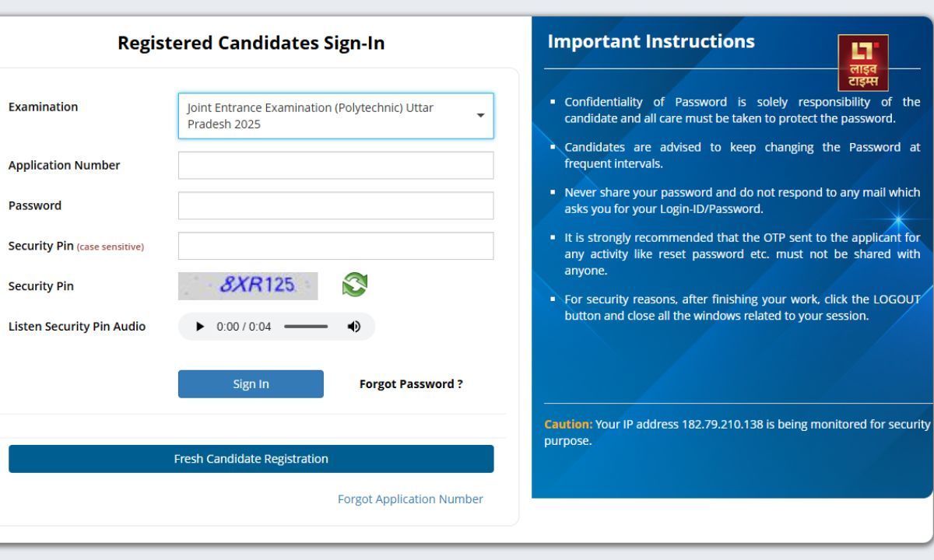The width and height of the screenshot is (934, 560).
Task: Refresh the security pin captcha
Action: [x=355, y=285]
